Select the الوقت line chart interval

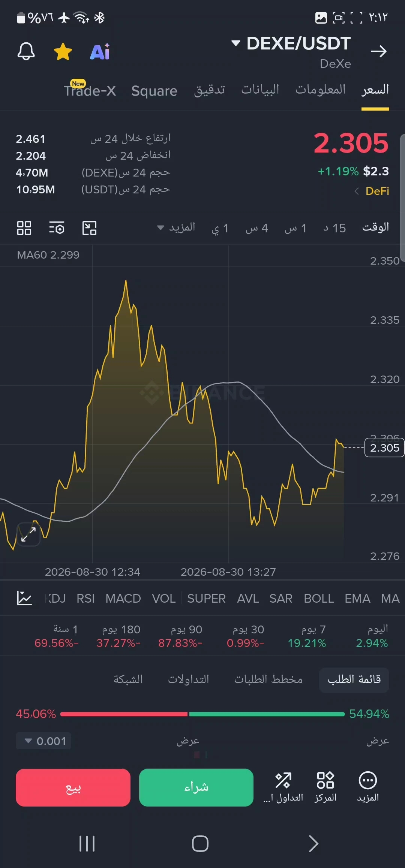tap(375, 227)
